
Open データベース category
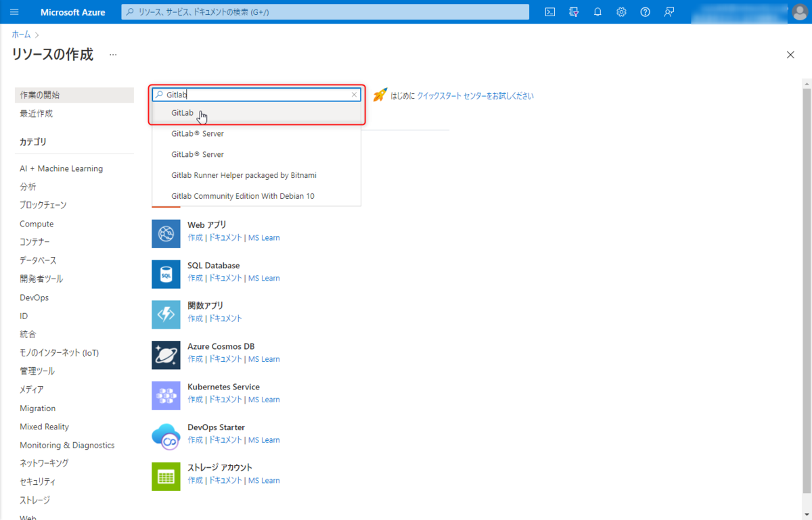coord(38,260)
